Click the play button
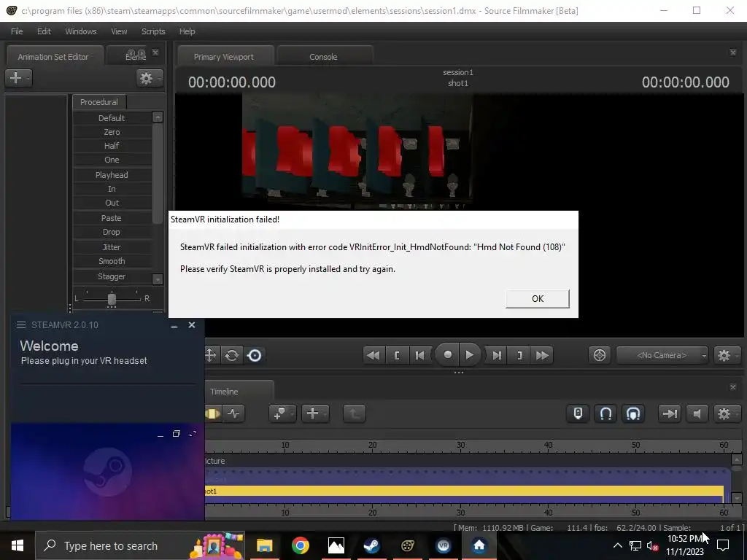The image size is (747, 560). tap(470, 355)
